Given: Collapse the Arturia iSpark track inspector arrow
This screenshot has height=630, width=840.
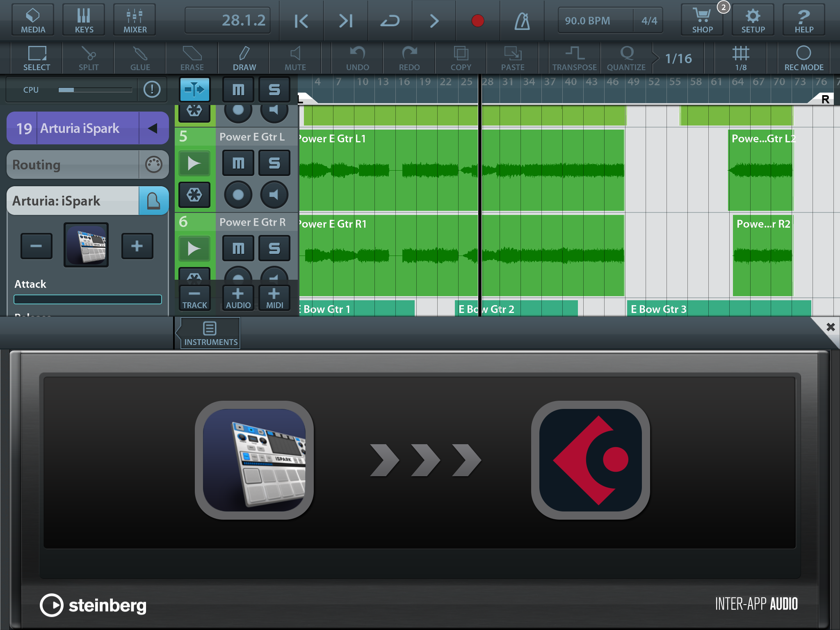Looking at the screenshot, I should (x=153, y=128).
